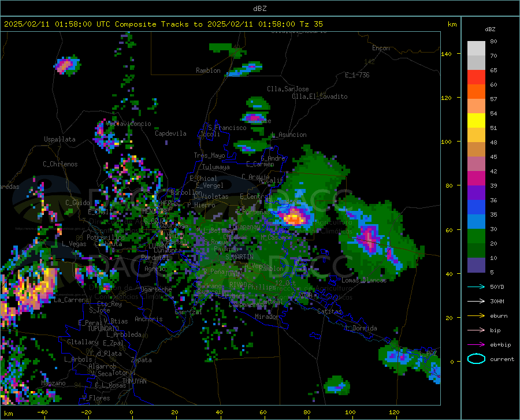Screen dimensions: 520x420
Task: Click the TUPUNGATO map label
Action: coord(103,329)
